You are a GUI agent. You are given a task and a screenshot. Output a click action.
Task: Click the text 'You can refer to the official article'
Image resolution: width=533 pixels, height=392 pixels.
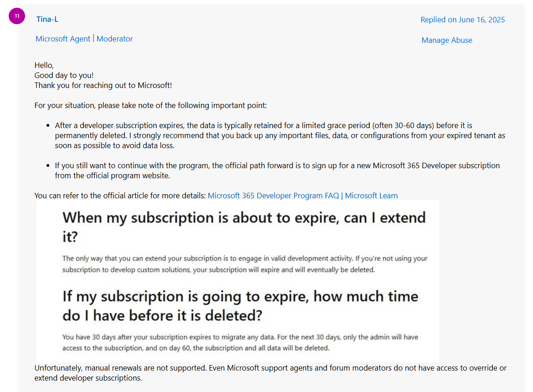coord(120,196)
